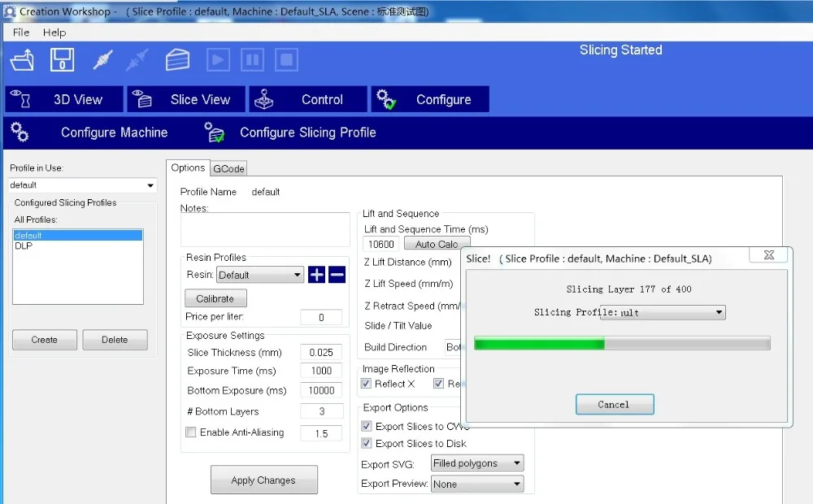Click the Auto Calc button
This screenshot has height=504, width=813.
(x=437, y=243)
